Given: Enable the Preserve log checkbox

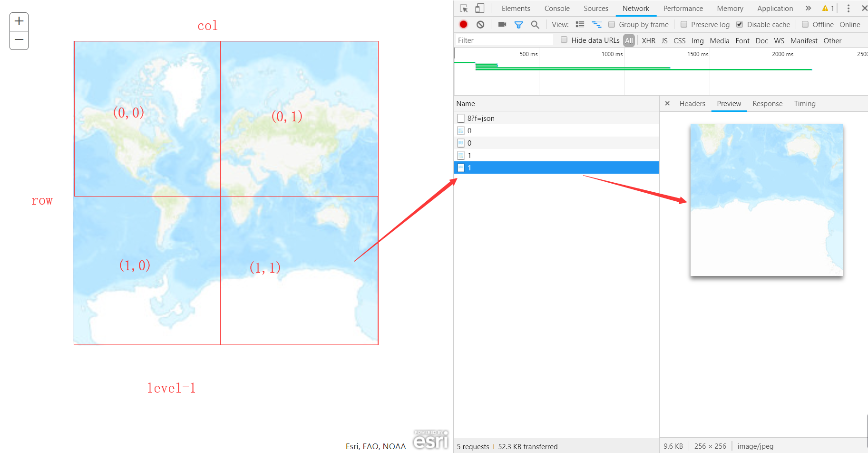Looking at the screenshot, I should (684, 24).
